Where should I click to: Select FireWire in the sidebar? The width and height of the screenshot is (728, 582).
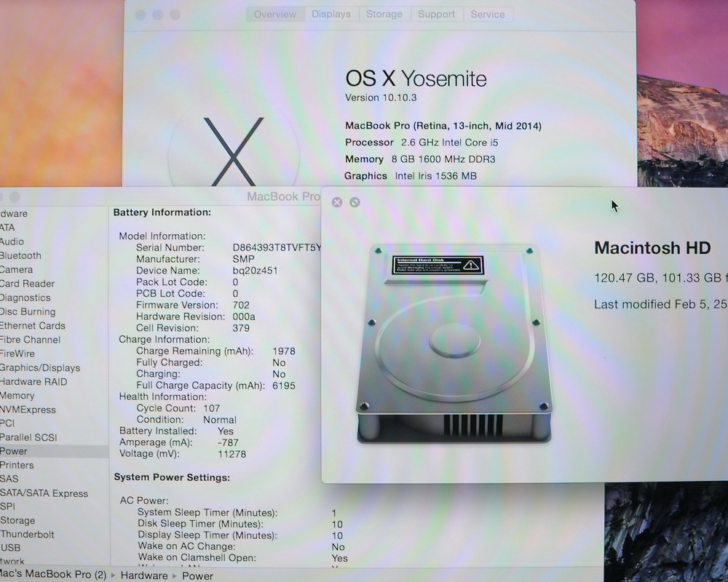click(17, 353)
